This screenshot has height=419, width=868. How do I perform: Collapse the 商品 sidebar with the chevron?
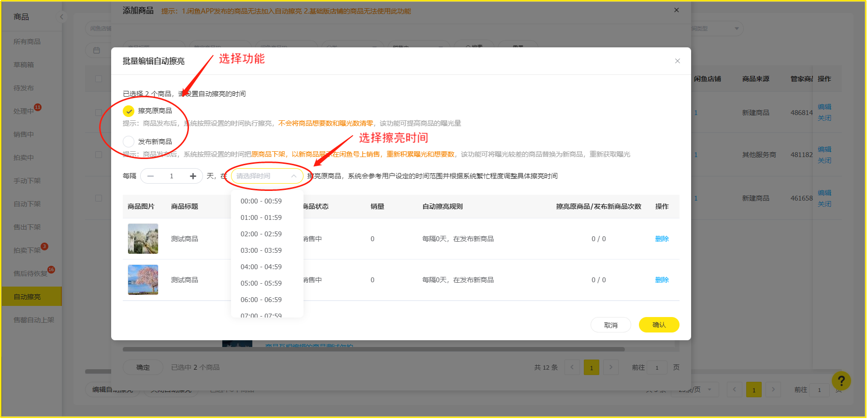61,17
